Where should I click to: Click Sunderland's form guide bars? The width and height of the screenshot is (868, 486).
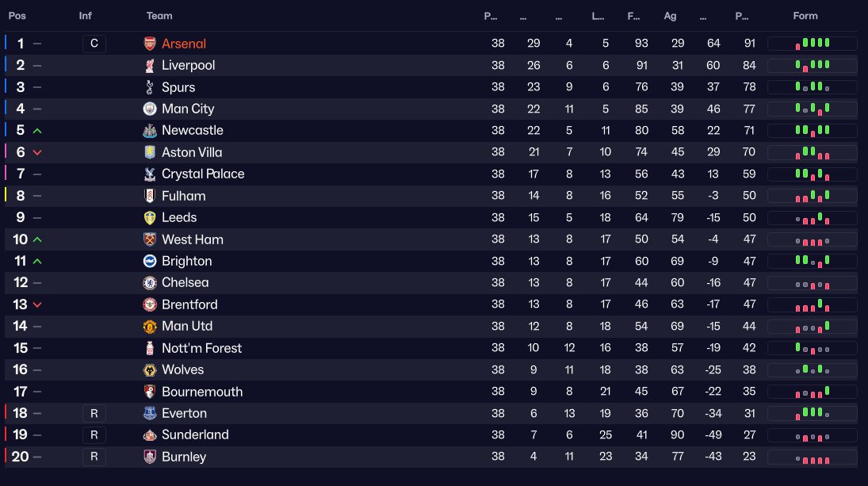coord(813,435)
